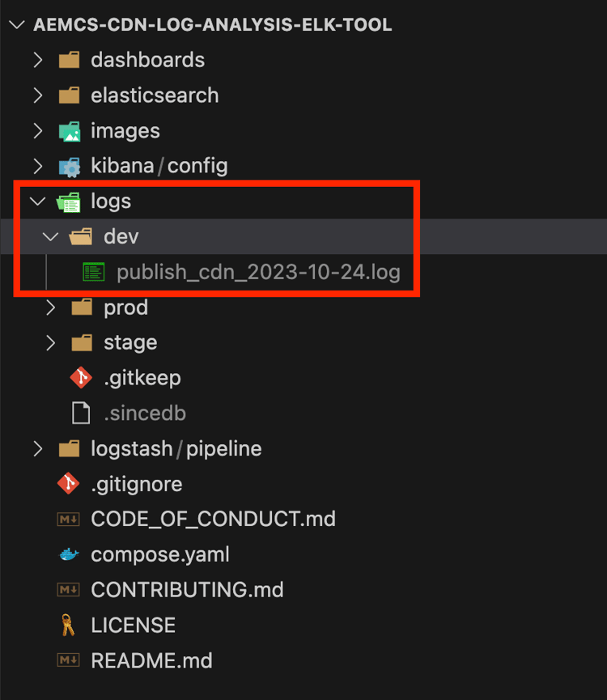The image size is (607, 700).
Task: Expand the dashboards folder chevron
Action: pyautogui.click(x=38, y=60)
